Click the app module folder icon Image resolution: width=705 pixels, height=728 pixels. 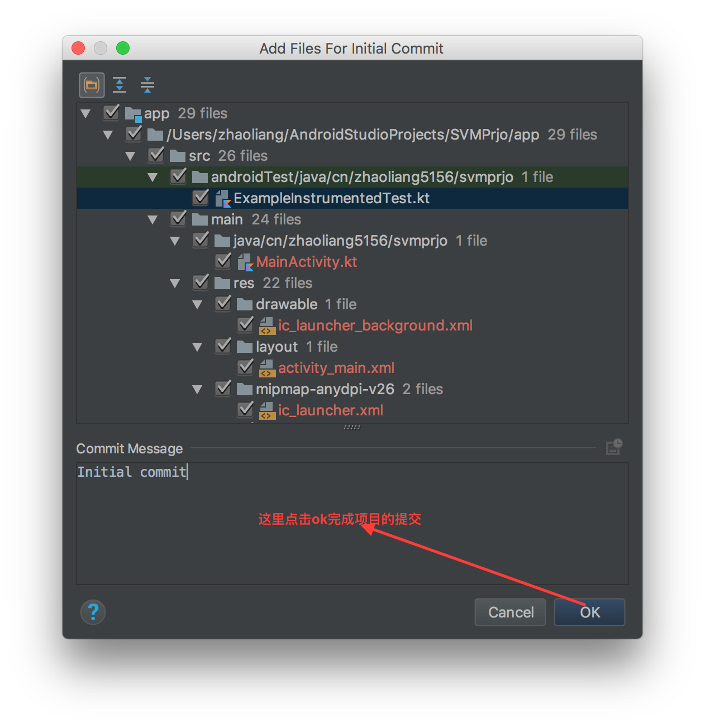click(x=133, y=114)
